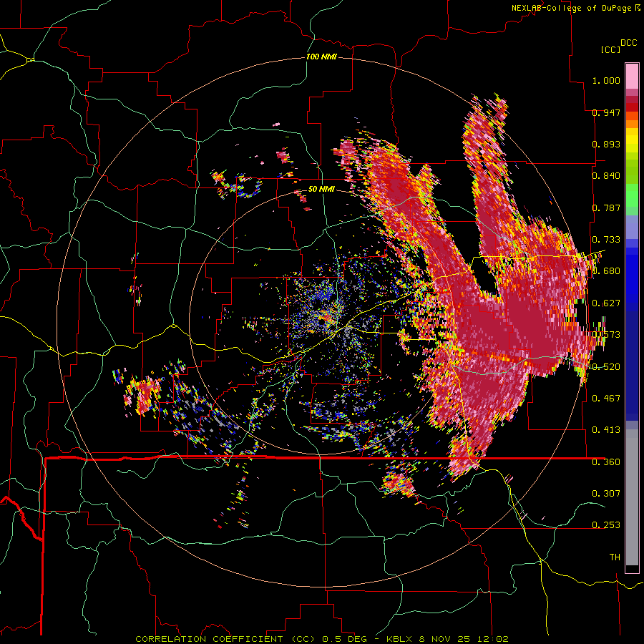Click the DCC label above the color scale
The height and width of the screenshot is (644, 644).
(x=628, y=43)
